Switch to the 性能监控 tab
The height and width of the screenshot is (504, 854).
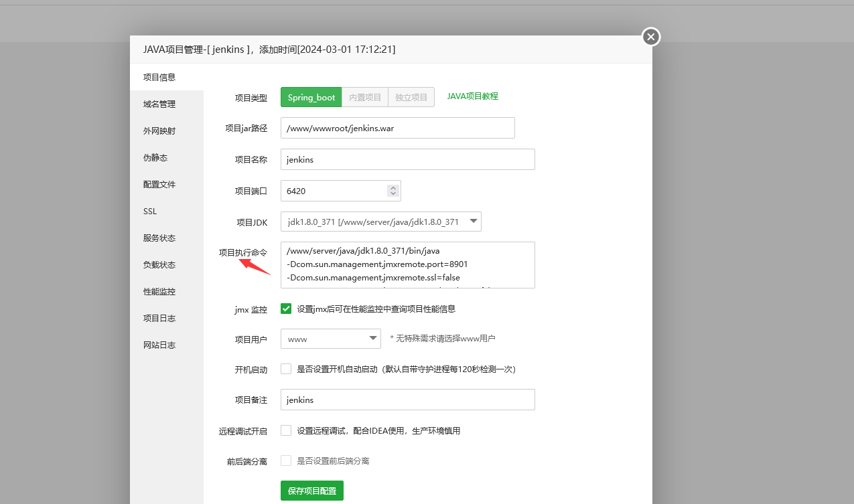point(167,291)
